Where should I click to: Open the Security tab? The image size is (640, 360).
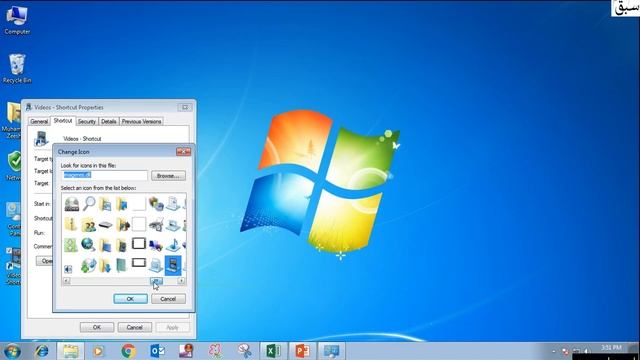(87, 121)
